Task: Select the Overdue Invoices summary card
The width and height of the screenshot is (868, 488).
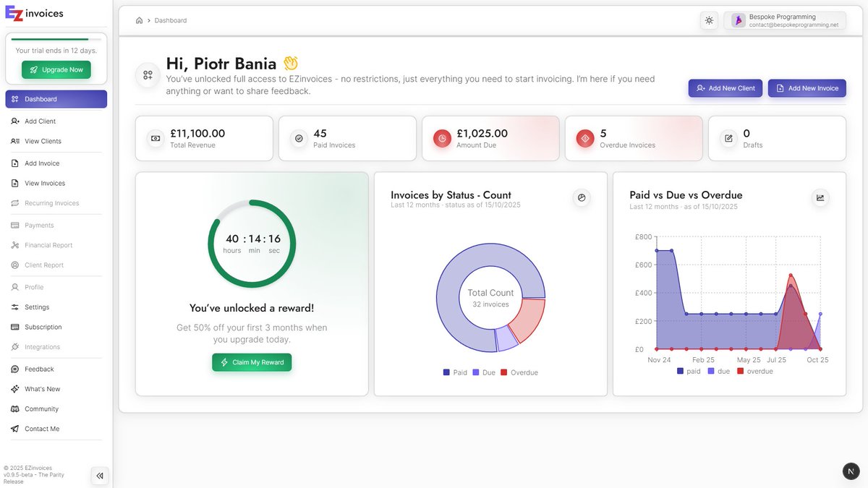Action: coord(634,137)
